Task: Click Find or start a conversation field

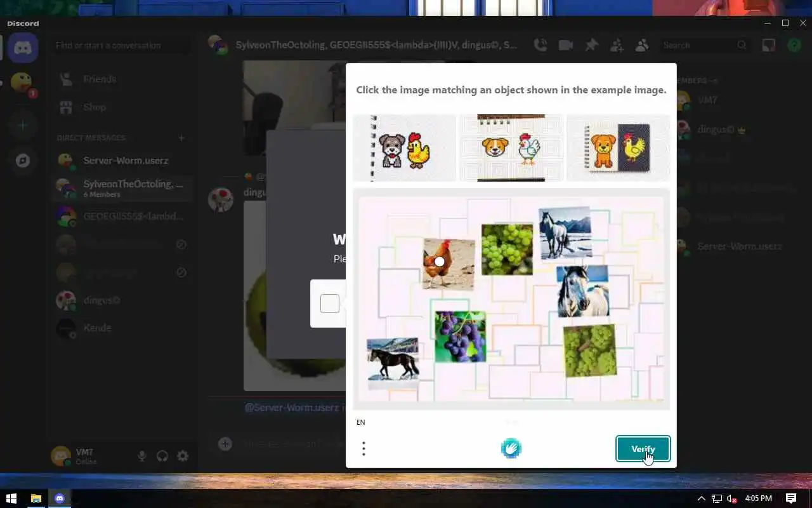Action: 121,46
